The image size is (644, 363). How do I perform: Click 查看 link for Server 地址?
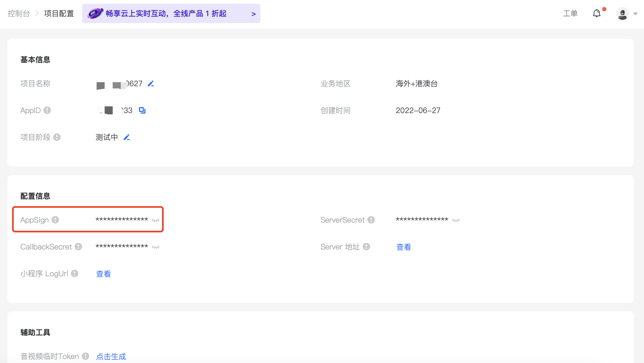pyautogui.click(x=404, y=247)
